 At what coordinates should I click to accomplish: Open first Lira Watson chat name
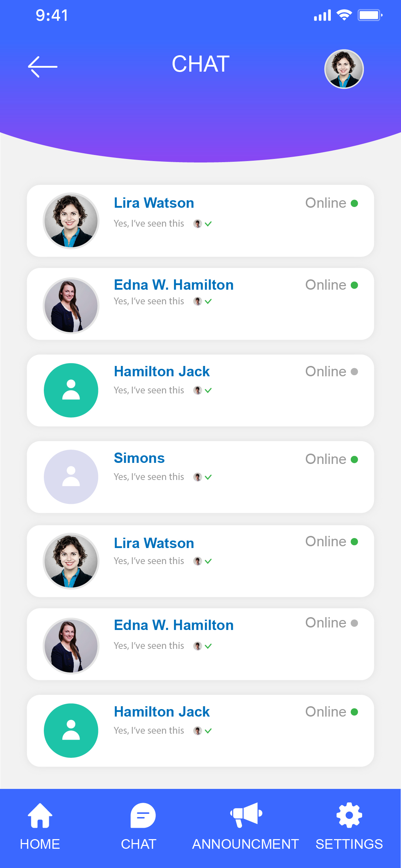pyautogui.click(x=154, y=203)
